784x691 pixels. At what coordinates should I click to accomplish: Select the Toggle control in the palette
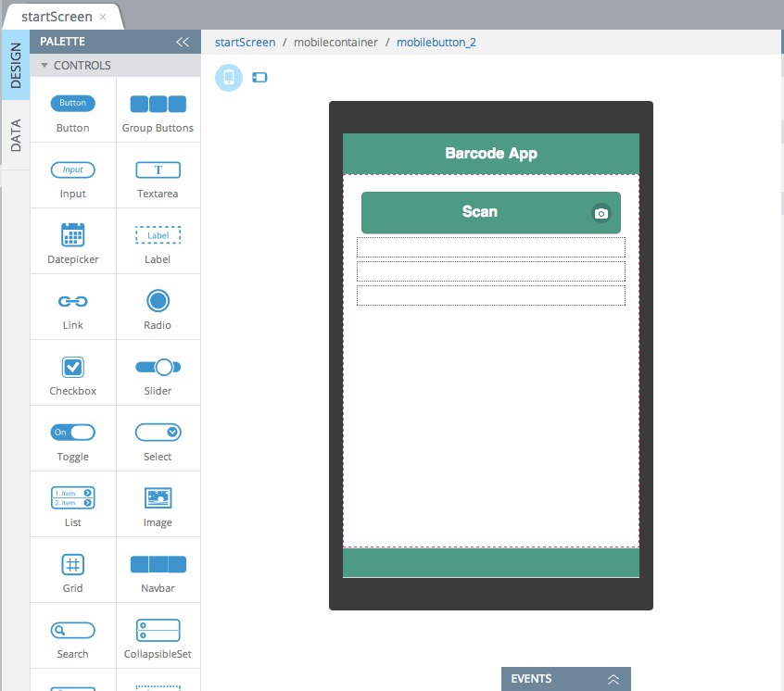pos(72,432)
